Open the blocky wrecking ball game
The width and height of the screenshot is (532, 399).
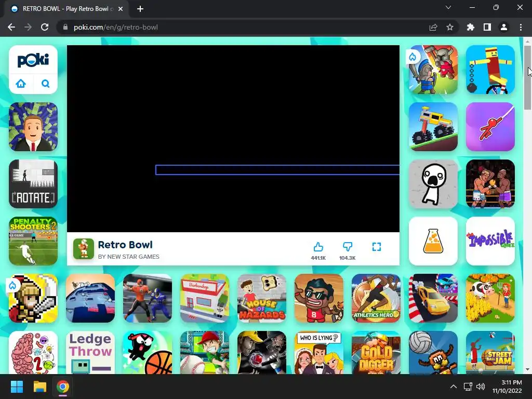click(x=490, y=70)
